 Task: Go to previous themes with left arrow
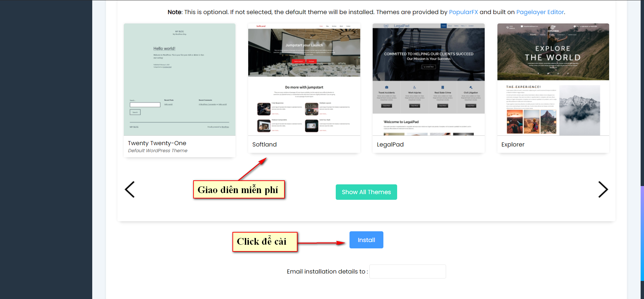[x=130, y=189]
